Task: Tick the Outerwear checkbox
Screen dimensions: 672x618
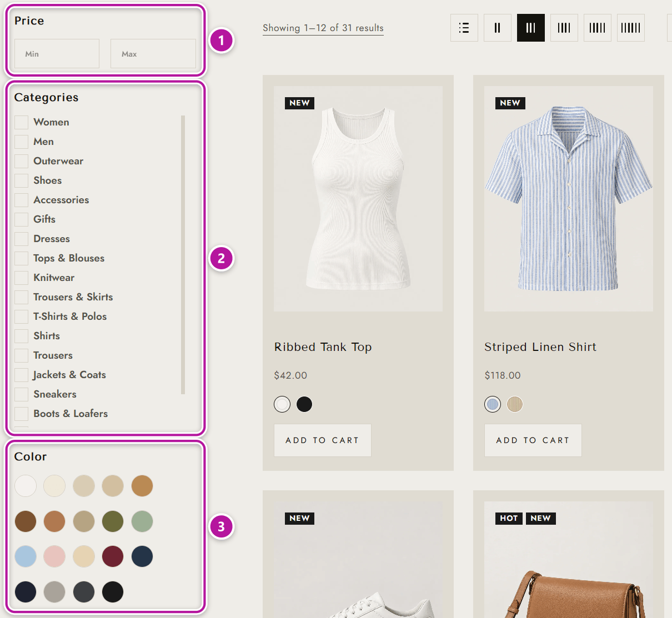Action: pyautogui.click(x=21, y=161)
